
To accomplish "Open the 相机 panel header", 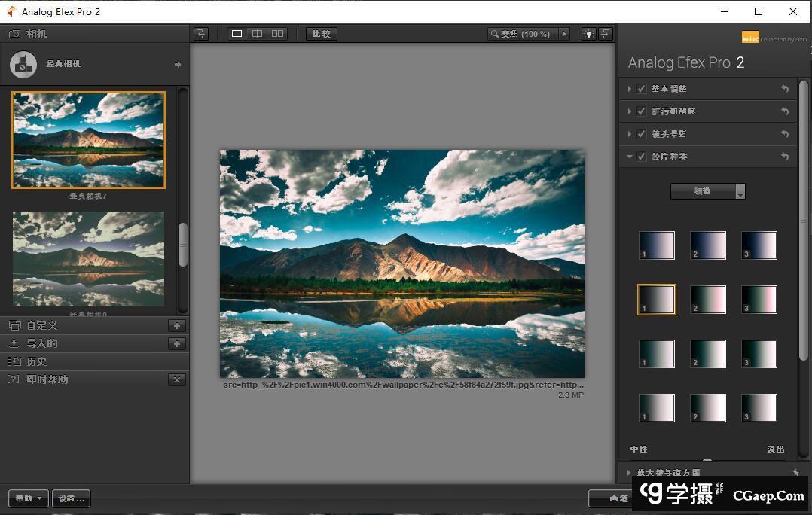I will (x=37, y=34).
